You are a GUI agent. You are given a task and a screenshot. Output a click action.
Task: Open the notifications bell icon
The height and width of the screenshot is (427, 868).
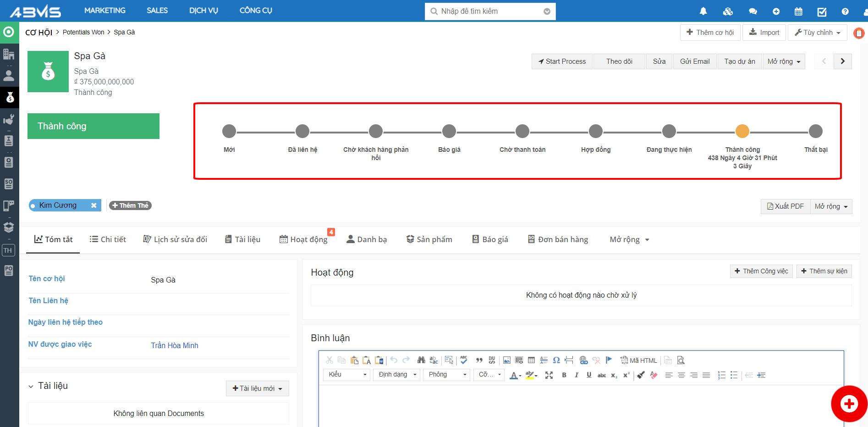[x=703, y=11]
